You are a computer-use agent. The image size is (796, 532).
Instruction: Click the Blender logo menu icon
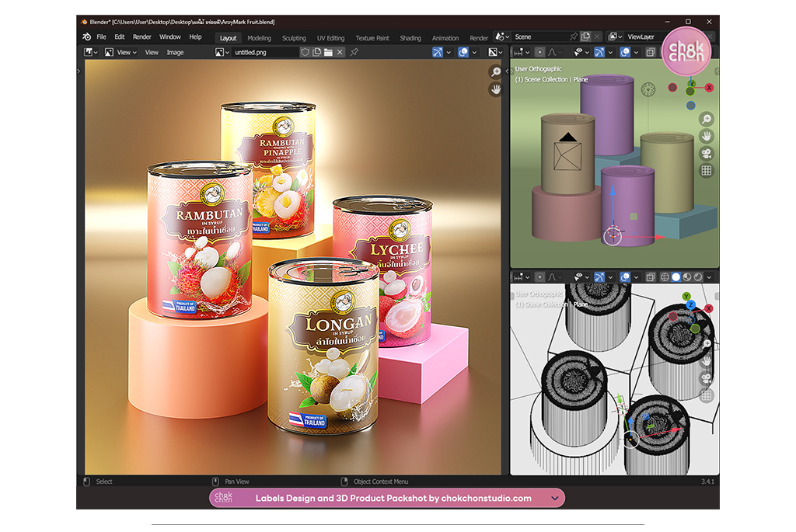pos(87,37)
